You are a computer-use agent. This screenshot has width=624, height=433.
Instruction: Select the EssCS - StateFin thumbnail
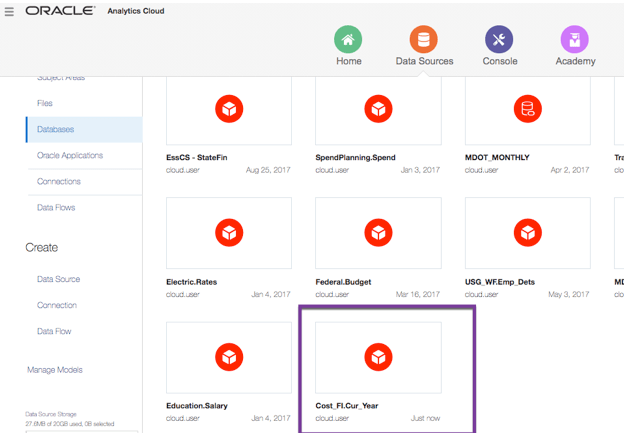tap(229, 108)
